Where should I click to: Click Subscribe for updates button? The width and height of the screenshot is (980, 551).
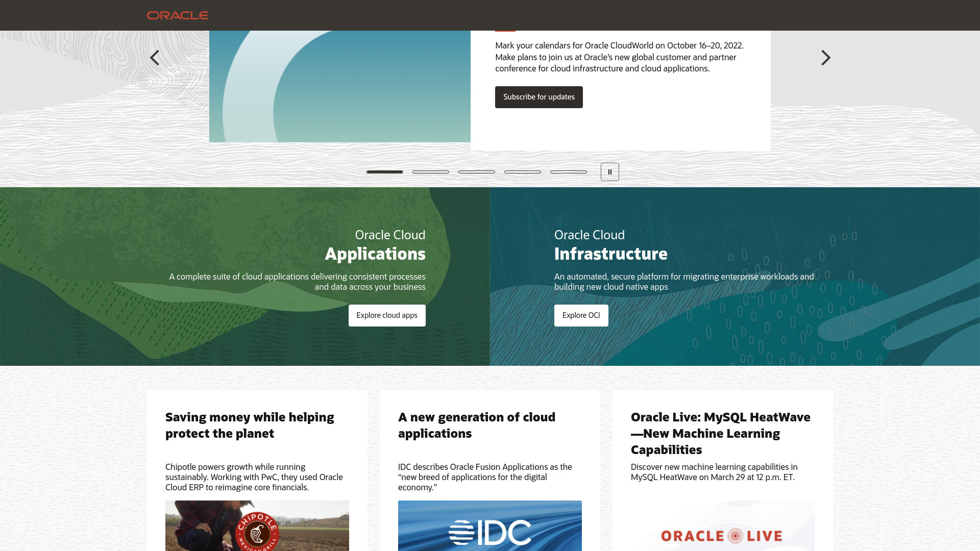(539, 97)
